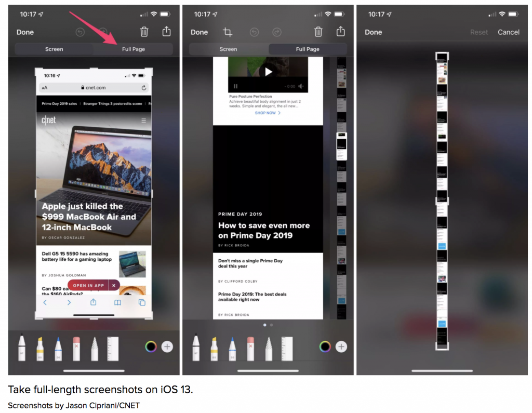Tap the crop icon in the middle phone
532x413 pixels.
(228, 32)
